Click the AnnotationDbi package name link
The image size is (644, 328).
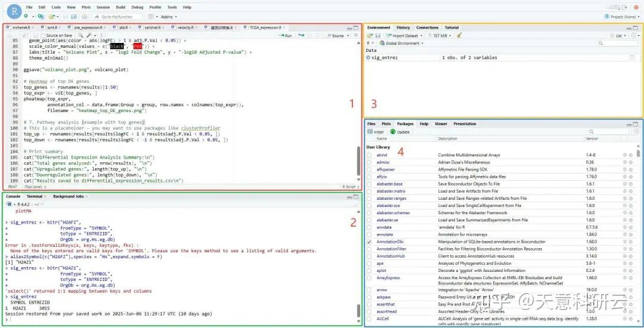[x=390, y=242]
